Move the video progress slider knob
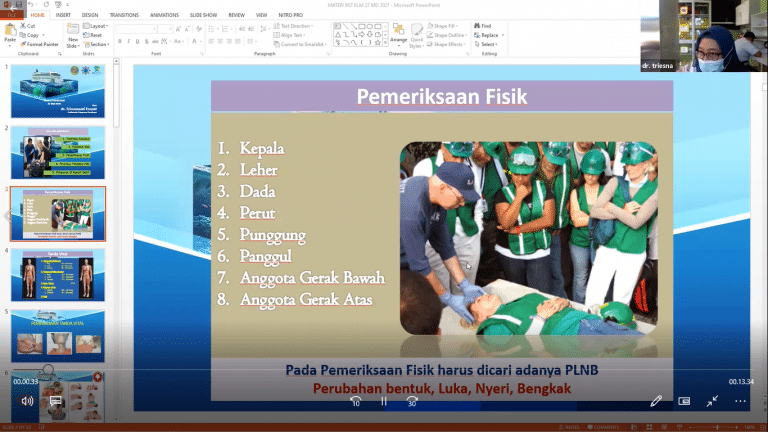This screenshot has width=768, height=432. click(x=48, y=369)
